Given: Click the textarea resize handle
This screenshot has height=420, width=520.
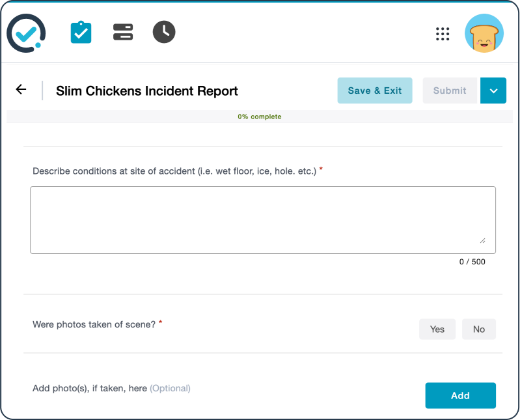Looking at the screenshot, I should pyautogui.click(x=482, y=240).
